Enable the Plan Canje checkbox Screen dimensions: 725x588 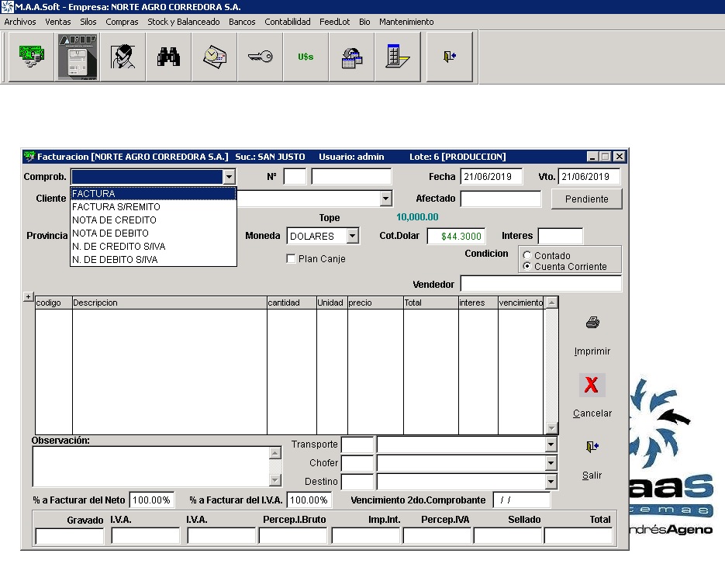(x=292, y=259)
